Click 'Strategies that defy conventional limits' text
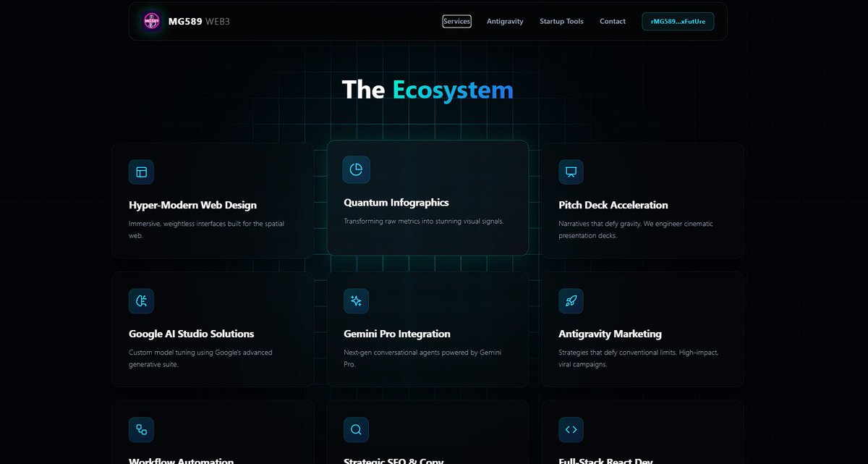Image resolution: width=868 pixels, height=464 pixels. pos(638,358)
